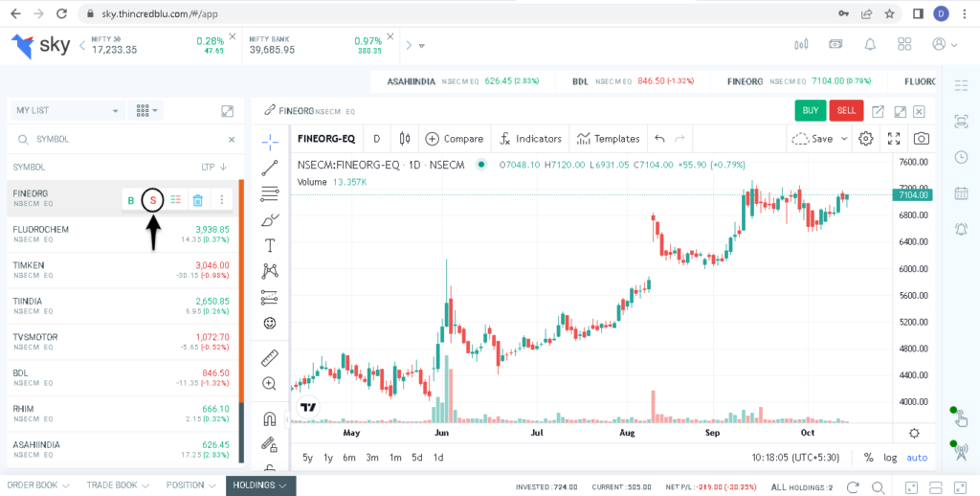The height and width of the screenshot is (496, 980).
Task: Expand the ORDER BOOK panel
Action: point(37,485)
